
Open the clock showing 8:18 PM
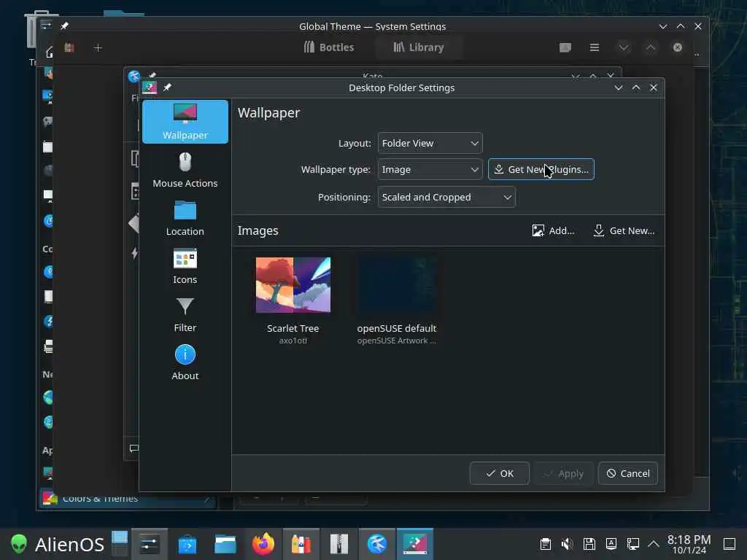pyautogui.click(x=689, y=544)
